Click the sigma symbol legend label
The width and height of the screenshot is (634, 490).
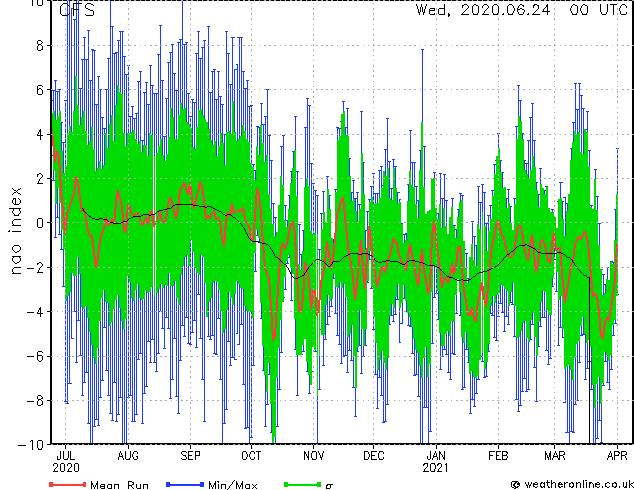coord(329,486)
